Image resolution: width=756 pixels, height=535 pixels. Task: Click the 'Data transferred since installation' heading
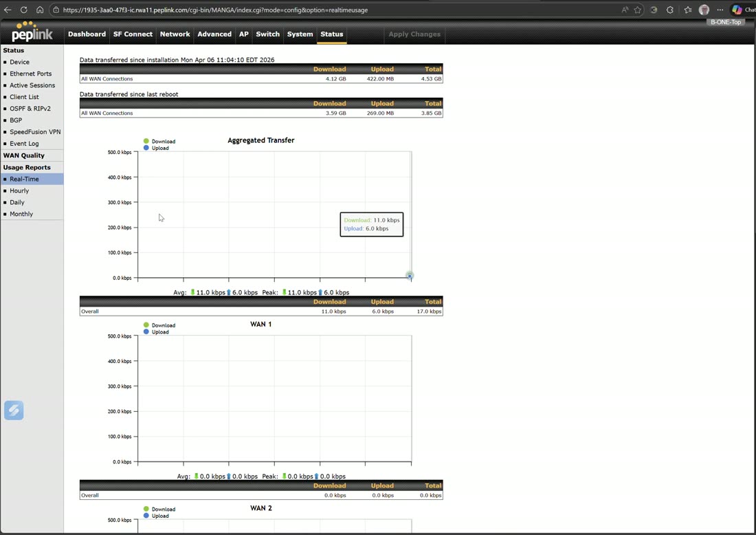[177, 60]
